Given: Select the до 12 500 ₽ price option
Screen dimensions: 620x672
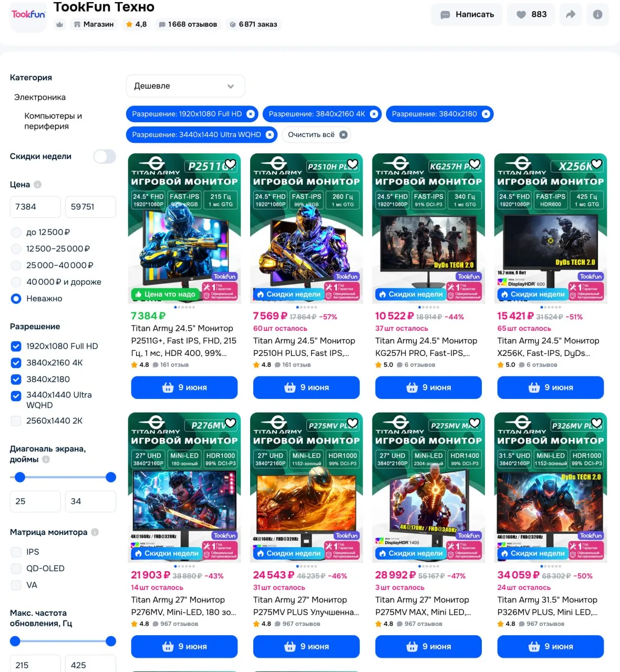Looking at the screenshot, I should pyautogui.click(x=16, y=232).
